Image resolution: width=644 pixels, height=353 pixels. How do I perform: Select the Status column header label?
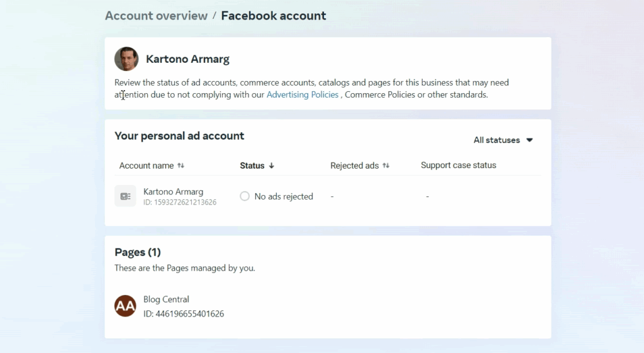[x=252, y=166]
